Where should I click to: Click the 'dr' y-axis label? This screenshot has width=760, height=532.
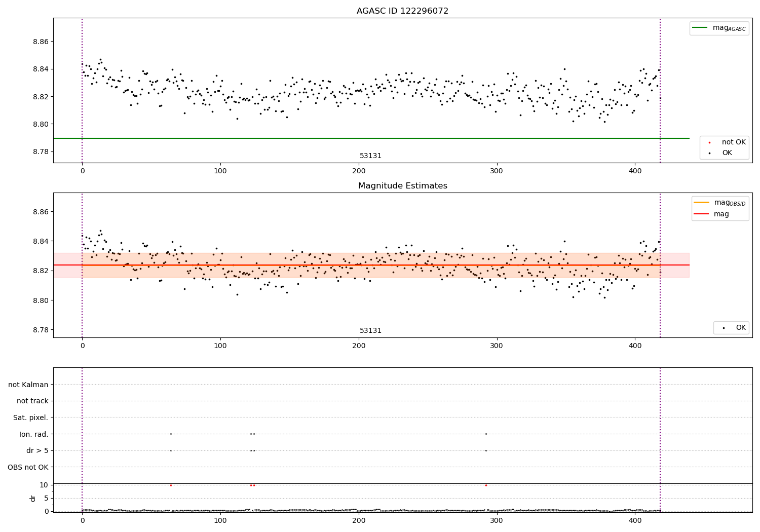(x=33, y=498)
